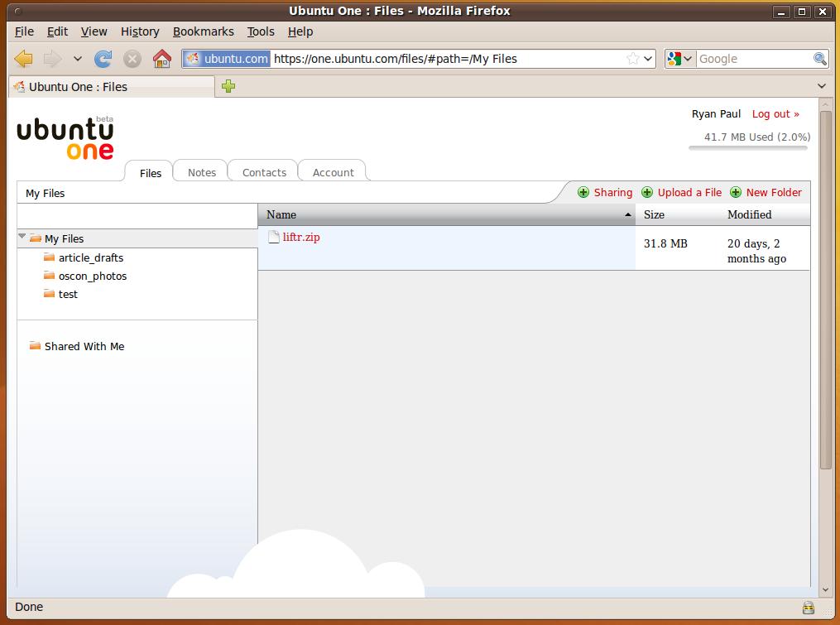Select My Files in the folder tree
This screenshot has width=840, height=625.
pyautogui.click(x=64, y=238)
